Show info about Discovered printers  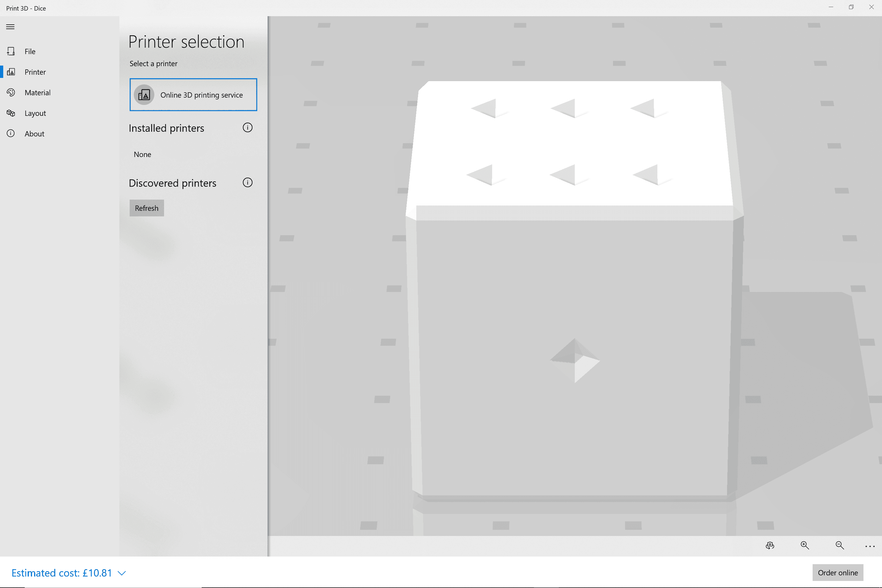248,183
